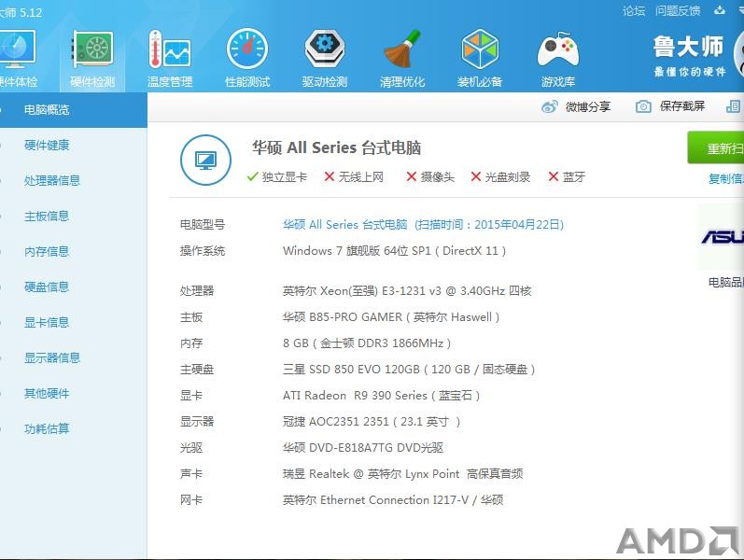Click the Xeon E3-1231 v3 processor value
Screen dimensions: 744x560
(x=407, y=291)
